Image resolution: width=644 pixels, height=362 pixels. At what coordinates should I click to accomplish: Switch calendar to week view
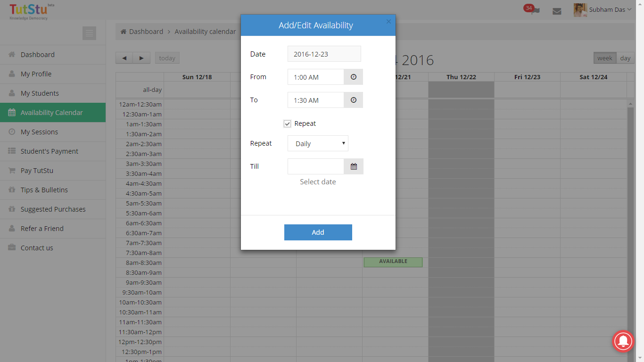(x=605, y=58)
